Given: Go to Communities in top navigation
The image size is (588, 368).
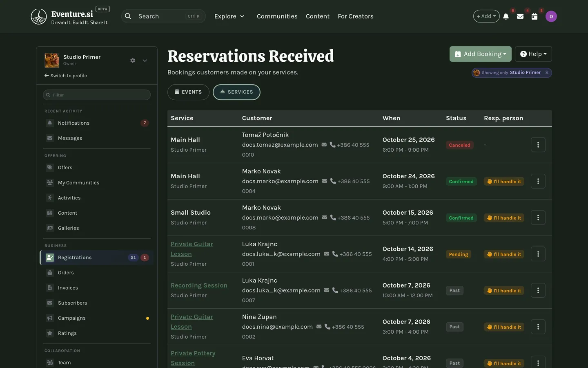Looking at the screenshot, I should pyautogui.click(x=277, y=16).
